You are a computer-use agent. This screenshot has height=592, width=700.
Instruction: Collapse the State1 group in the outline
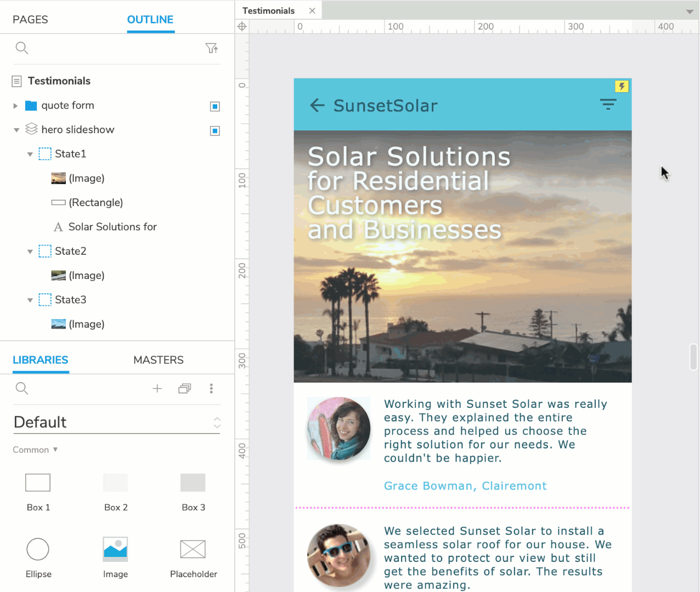coord(31,154)
